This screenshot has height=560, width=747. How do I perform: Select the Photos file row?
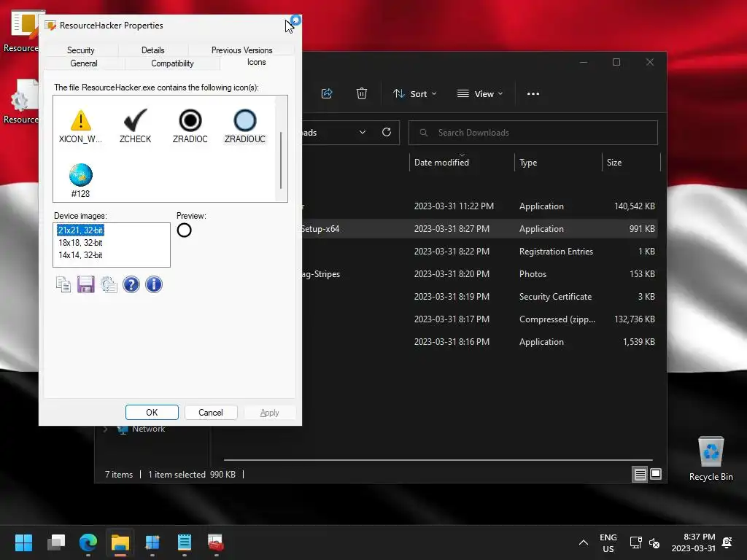[481, 274]
